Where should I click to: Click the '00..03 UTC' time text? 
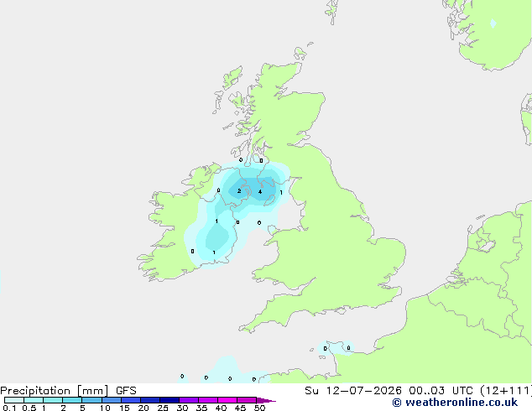(x=441, y=391)
